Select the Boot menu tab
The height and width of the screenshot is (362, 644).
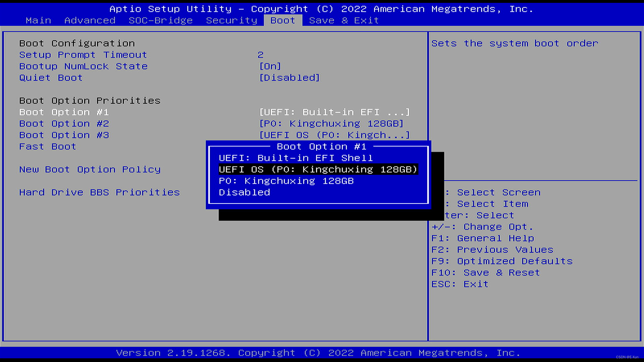[282, 20]
